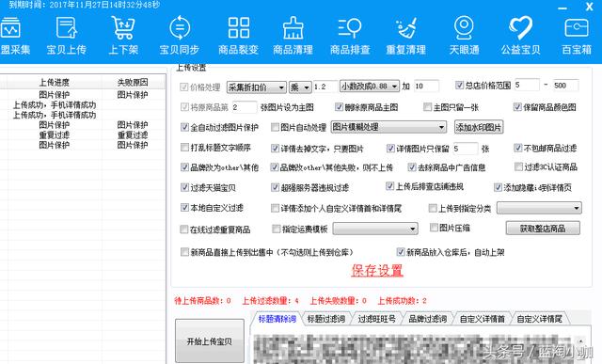The height and width of the screenshot is (364, 602).
Task: Open the 商品排查 search icon
Action: [x=350, y=36]
